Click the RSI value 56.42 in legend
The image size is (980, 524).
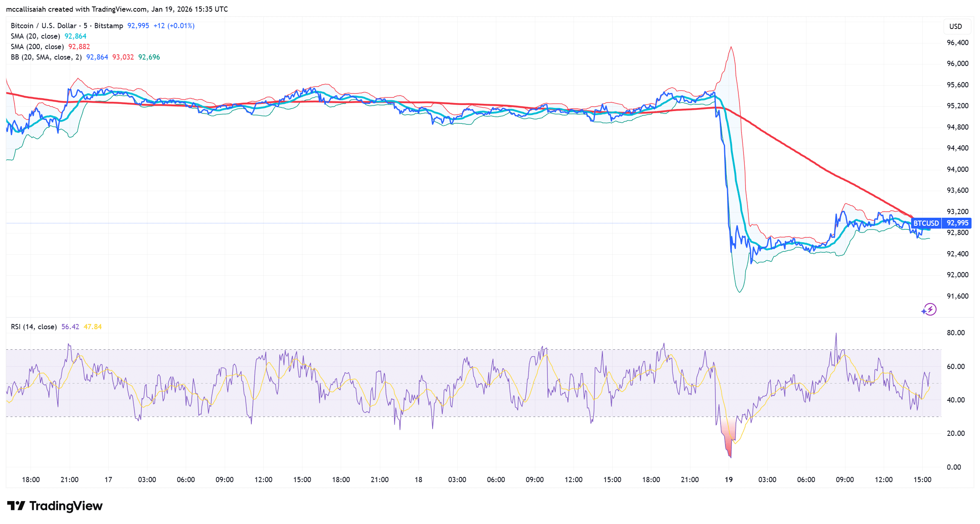(x=70, y=327)
